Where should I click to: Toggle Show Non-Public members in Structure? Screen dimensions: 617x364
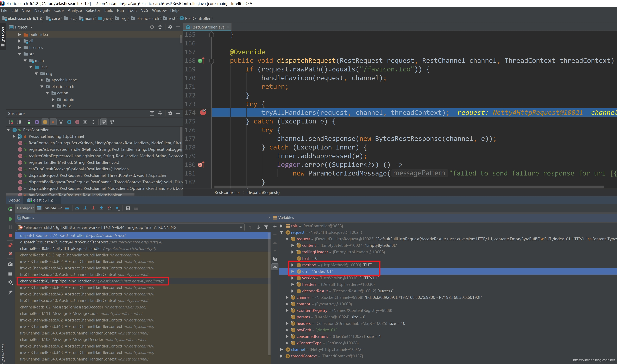(53, 122)
